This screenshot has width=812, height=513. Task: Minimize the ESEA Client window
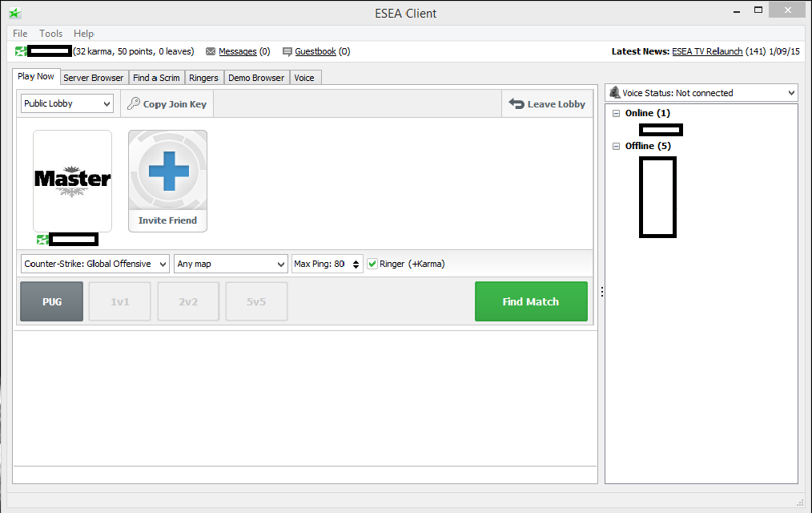[x=737, y=10]
